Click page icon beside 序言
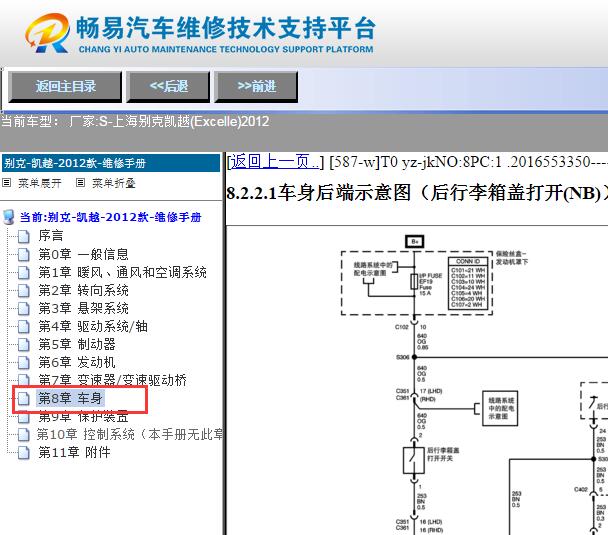608x535 pixels. pyautogui.click(x=24, y=236)
